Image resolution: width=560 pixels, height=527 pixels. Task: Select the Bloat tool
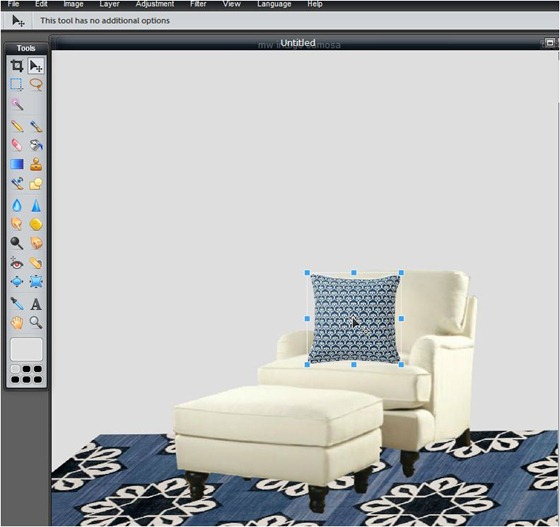(16, 282)
